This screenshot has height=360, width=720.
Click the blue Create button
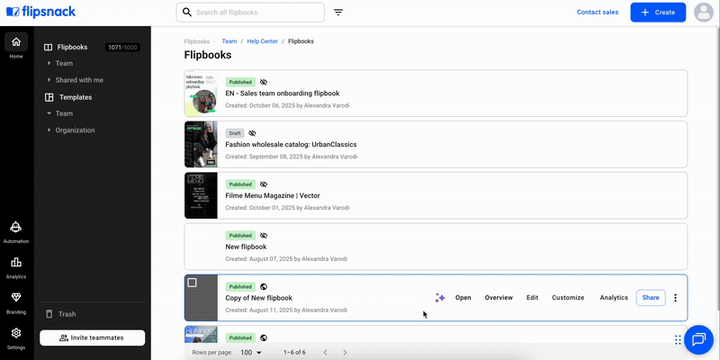coord(658,12)
